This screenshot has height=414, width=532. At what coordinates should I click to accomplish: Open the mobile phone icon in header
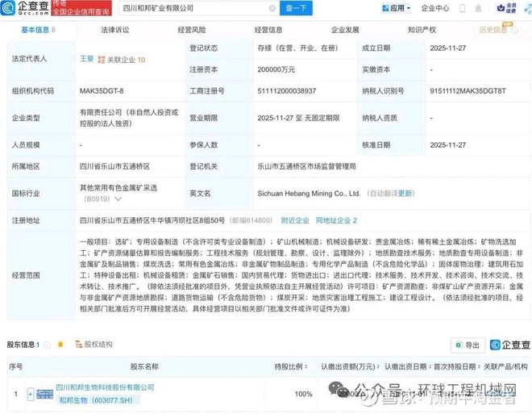pos(462,8)
